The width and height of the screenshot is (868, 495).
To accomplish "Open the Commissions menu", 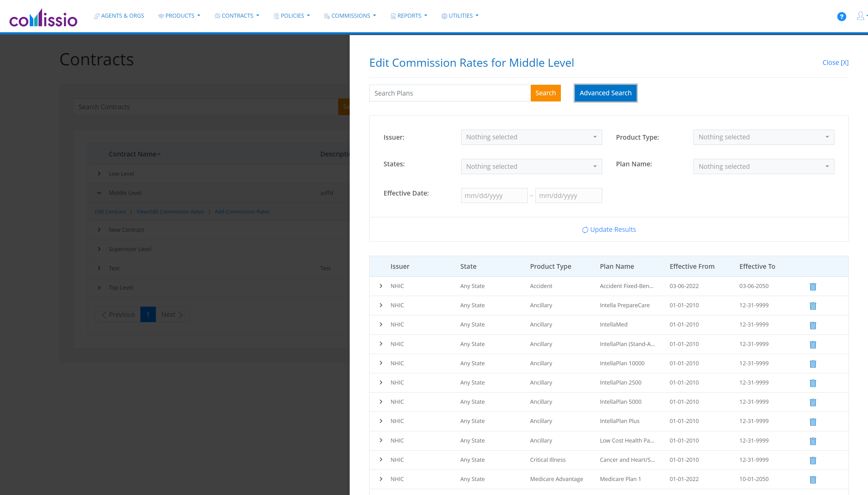I will (350, 16).
